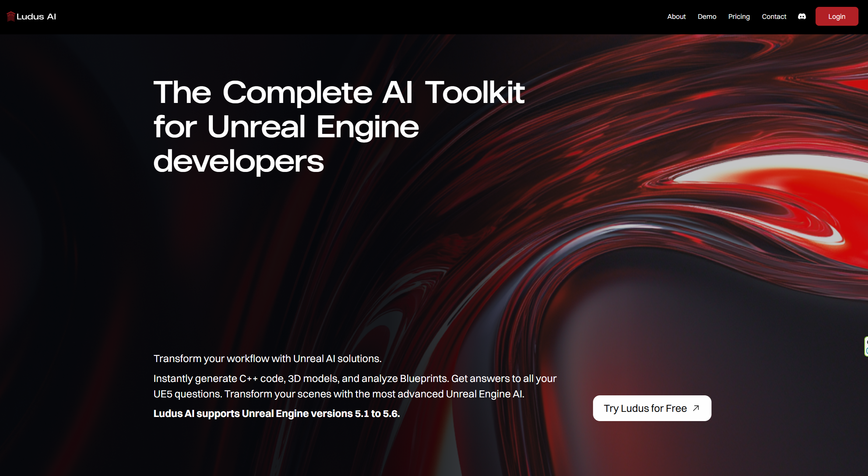Viewport: 868px width, 476px height.
Task: Click the Ludus AI brand name text
Action: click(x=36, y=16)
